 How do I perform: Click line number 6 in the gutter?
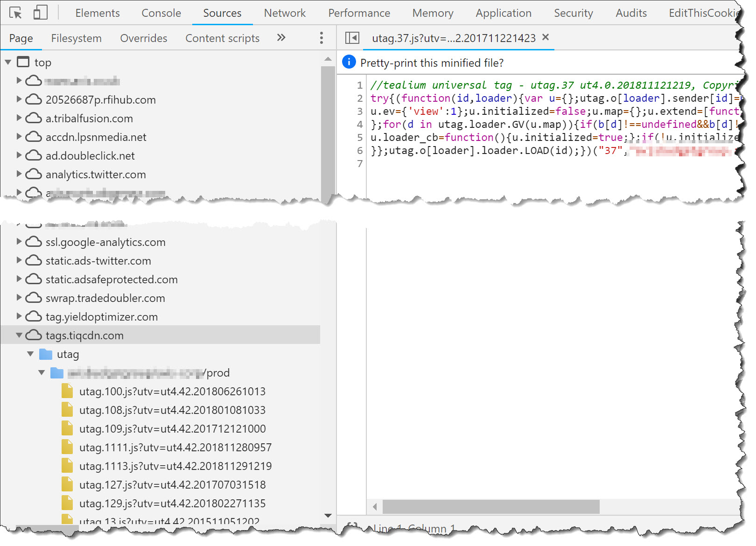[x=360, y=150]
